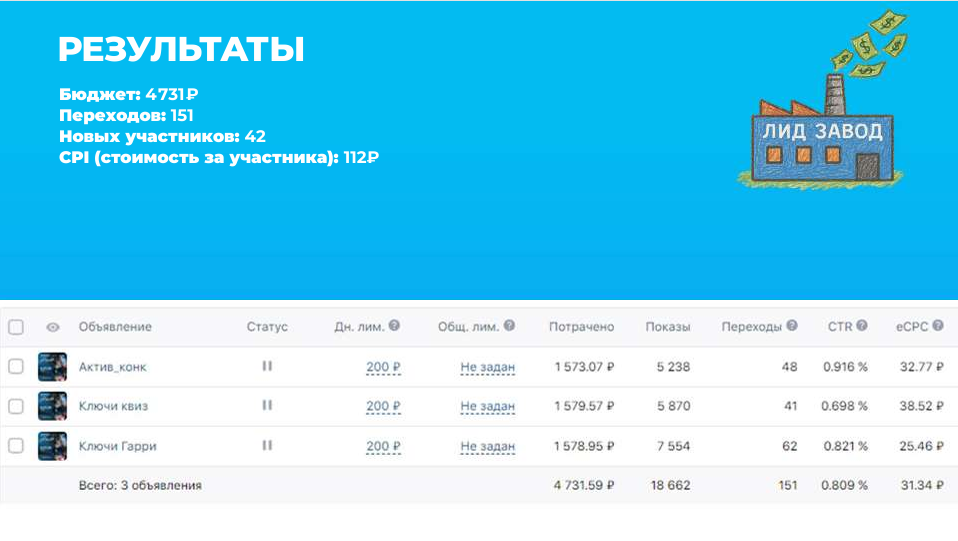Open the Ключи квиз ad name
Screen dimensions: 958x541
tap(113, 407)
